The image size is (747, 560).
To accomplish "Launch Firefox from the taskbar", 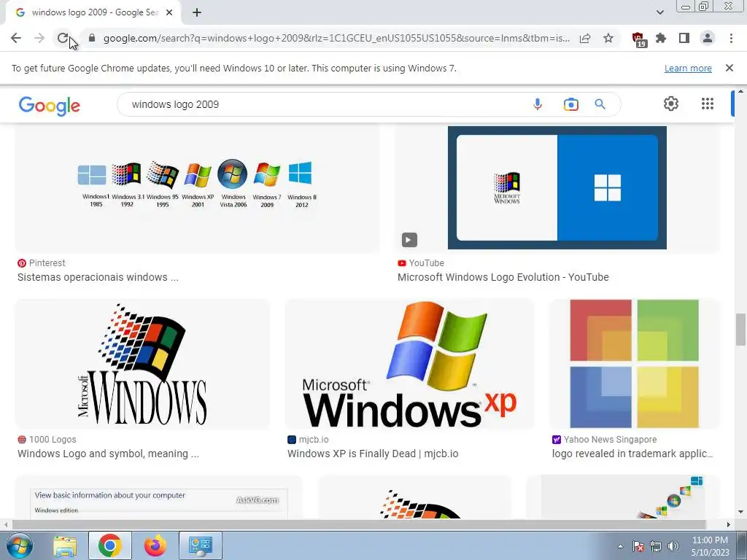I will click(155, 545).
